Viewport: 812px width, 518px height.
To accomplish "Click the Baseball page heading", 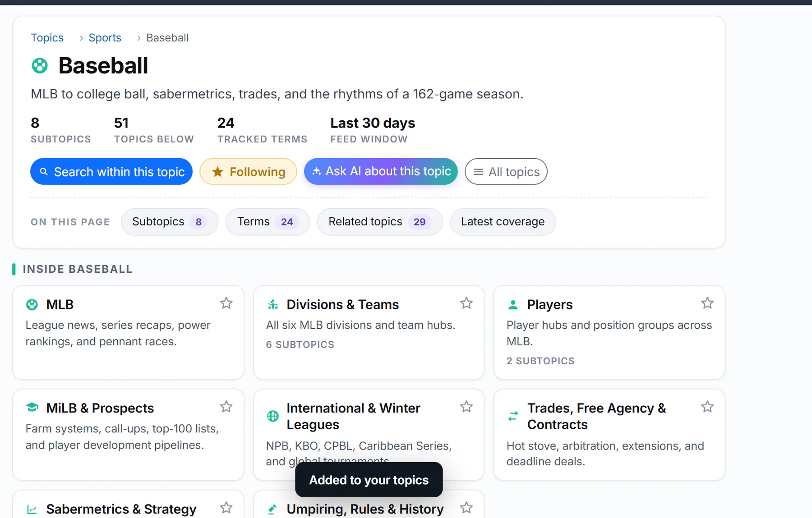I will coord(103,66).
